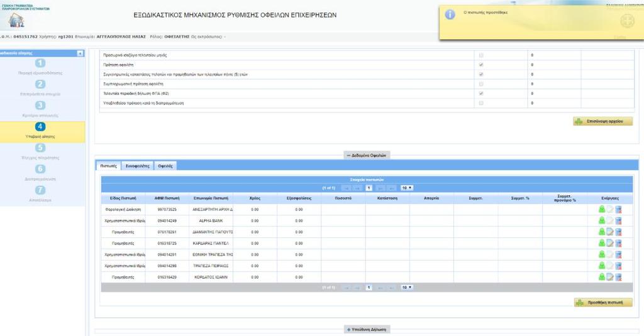The image size is (644, 336).
Task: Delete the ΕΘΝΙΚΗ ΤΡΑΠΕΖΑ creditor row
Action: 619,254
